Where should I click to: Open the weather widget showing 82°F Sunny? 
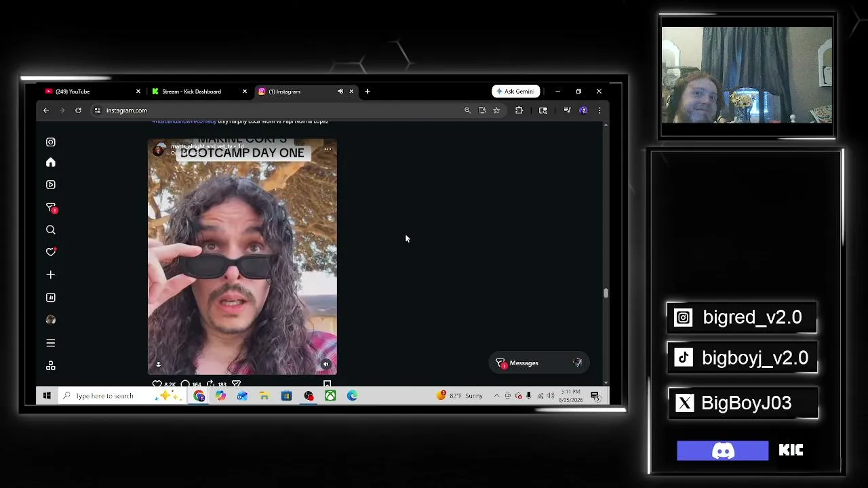tap(460, 396)
